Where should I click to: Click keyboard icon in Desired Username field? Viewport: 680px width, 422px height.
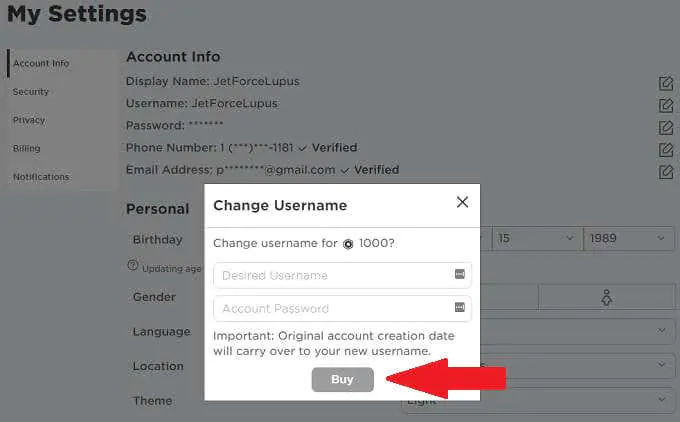[460, 274]
